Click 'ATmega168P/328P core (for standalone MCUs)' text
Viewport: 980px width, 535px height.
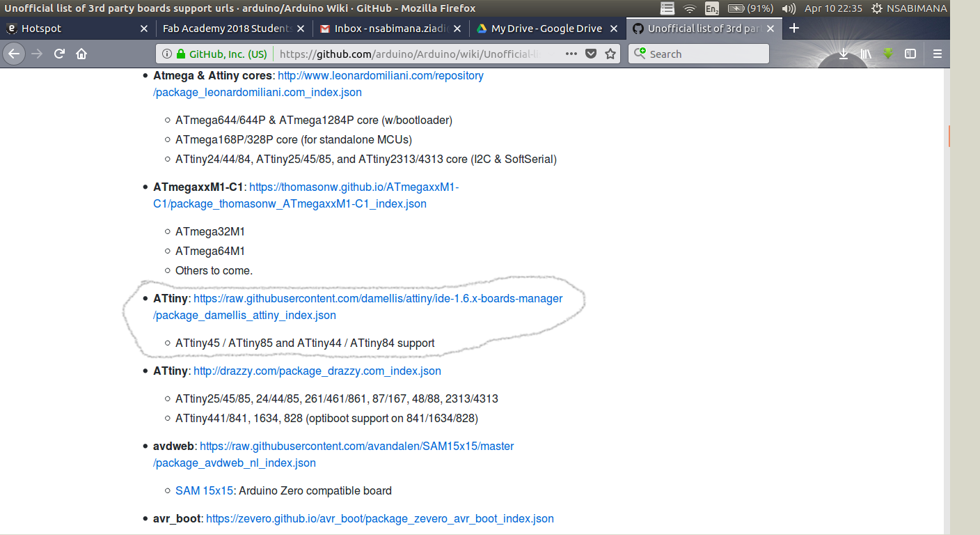294,139
